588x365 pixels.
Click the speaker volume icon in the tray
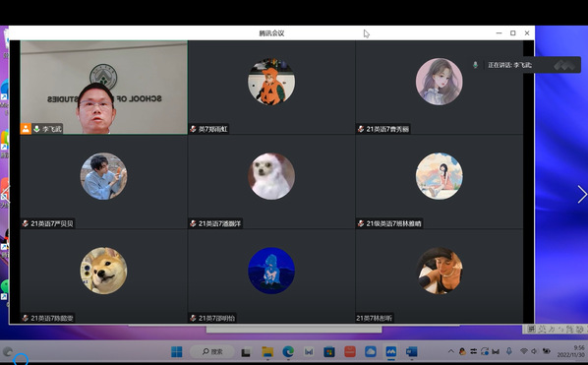(x=534, y=351)
